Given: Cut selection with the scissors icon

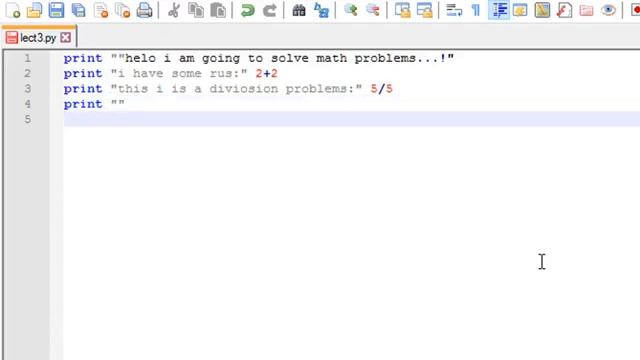Looking at the screenshot, I should [x=174, y=10].
